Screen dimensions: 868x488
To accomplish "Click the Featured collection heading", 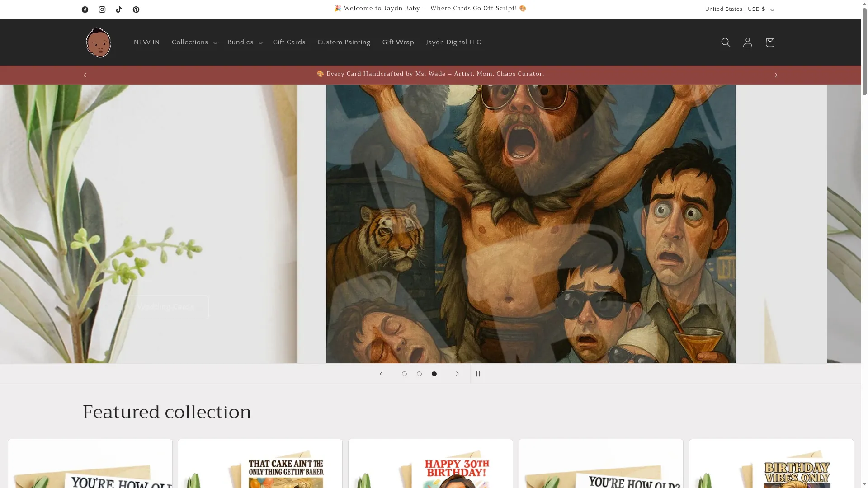I will click(x=167, y=412).
